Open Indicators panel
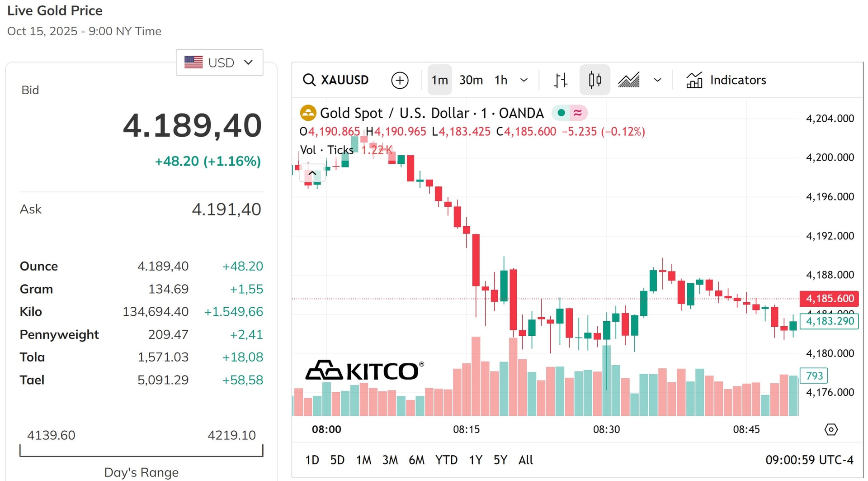 click(x=726, y=80)
